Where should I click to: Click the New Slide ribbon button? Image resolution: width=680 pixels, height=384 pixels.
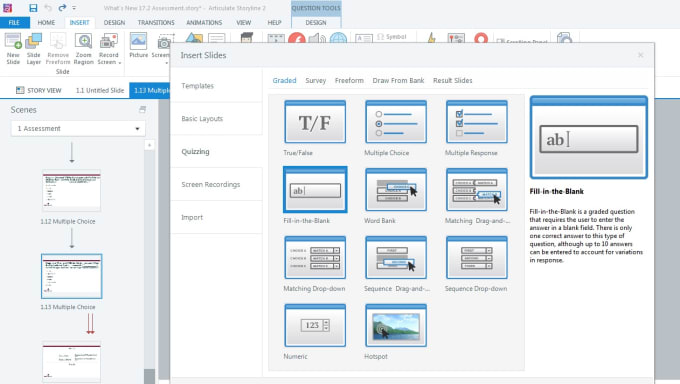13,49
